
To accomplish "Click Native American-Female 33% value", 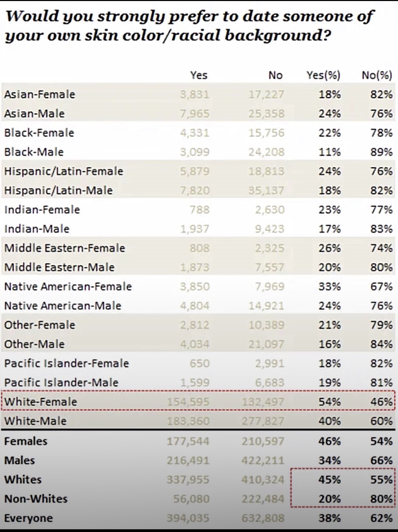I will pos(330,287).
